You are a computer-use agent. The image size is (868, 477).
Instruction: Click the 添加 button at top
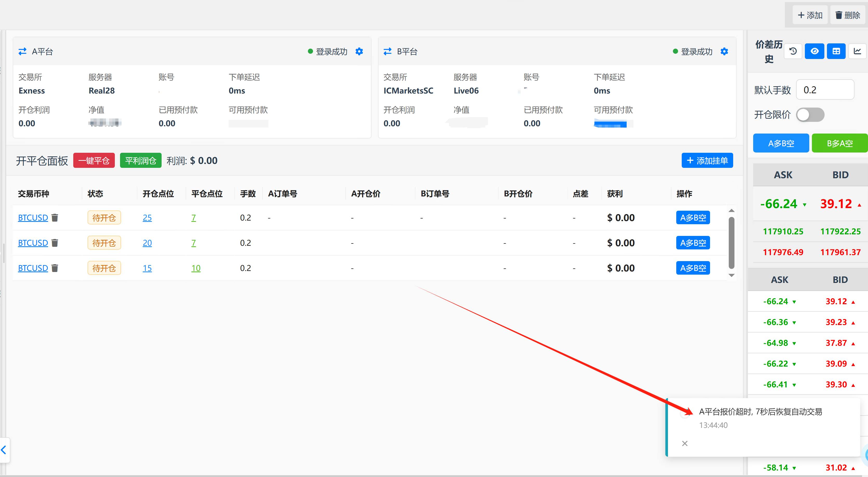[x=810, y=15]
